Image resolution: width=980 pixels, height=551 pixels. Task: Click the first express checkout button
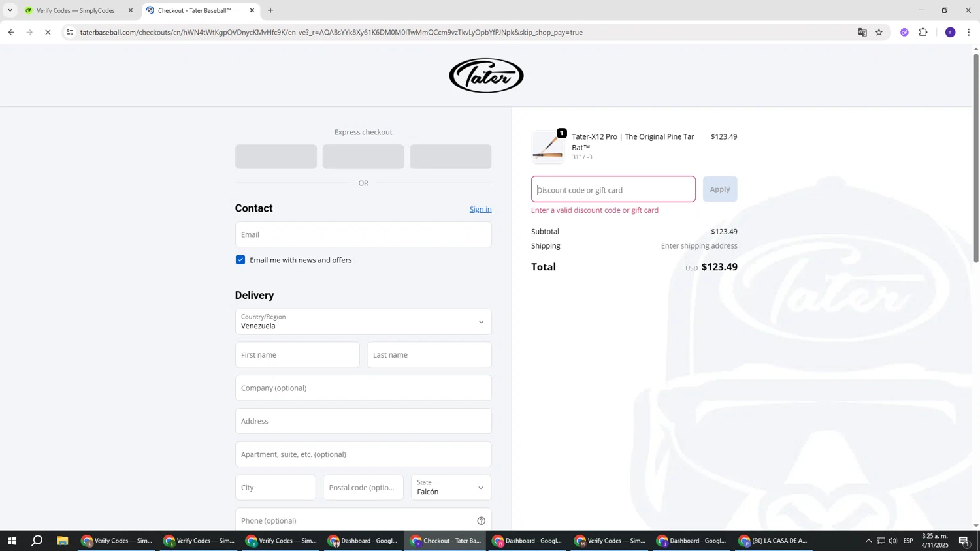(x=276, y=157)
